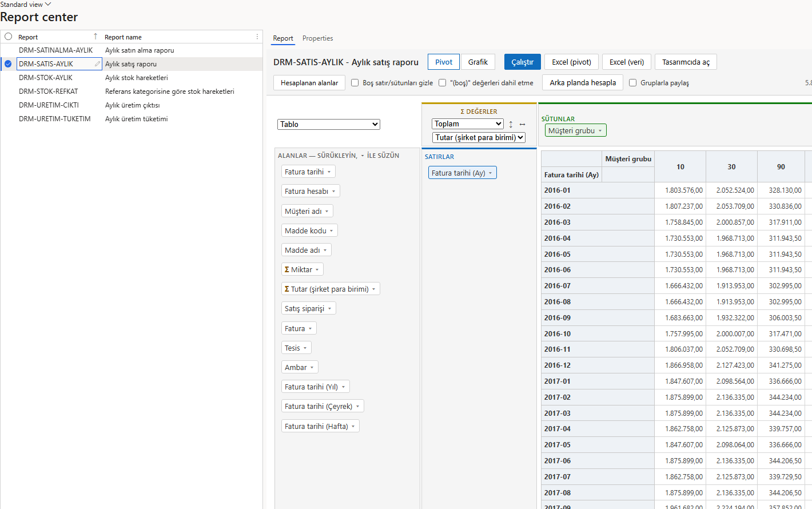Check the 'Gruplarla paylaş' option

pyautogui.click(x=632, y=83)
